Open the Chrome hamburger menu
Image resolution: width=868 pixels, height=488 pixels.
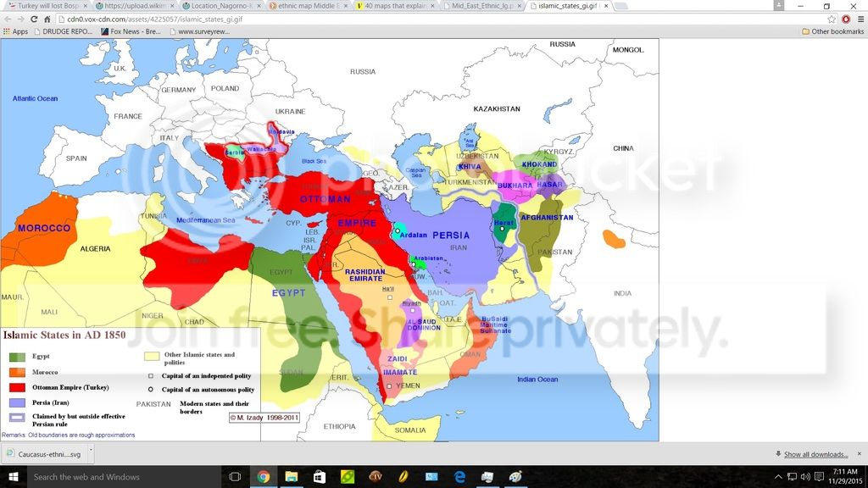coord(860,19)
